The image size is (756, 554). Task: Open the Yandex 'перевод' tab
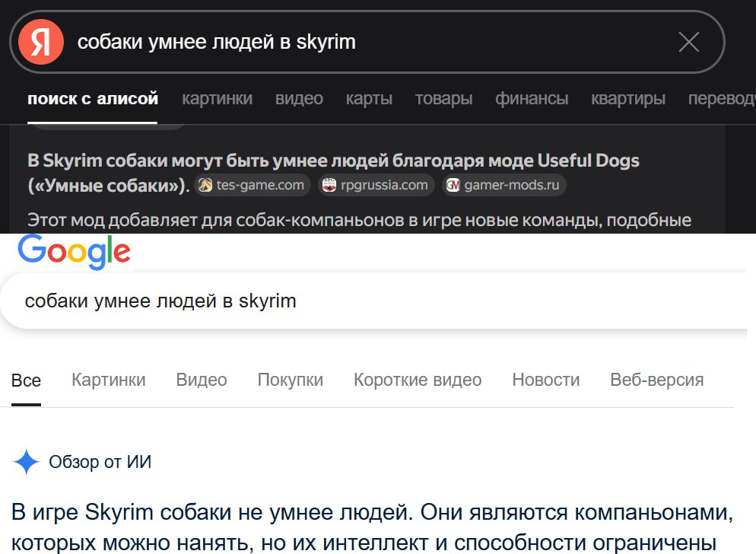click(x=722, y=98)
